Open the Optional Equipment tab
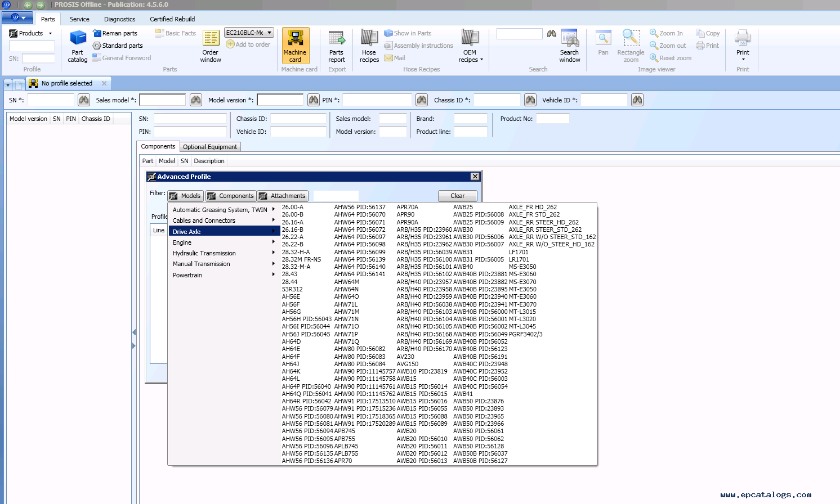This screenshot has width=840, height=504. tap(210, 147)
